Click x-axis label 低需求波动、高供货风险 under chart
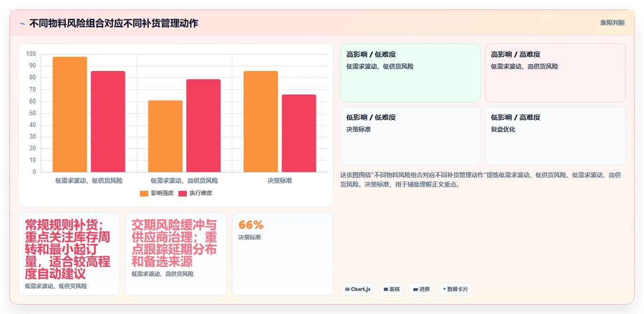The width and height of the screenshot is (644, 314). pyautogui.click(x=184, y=181)
